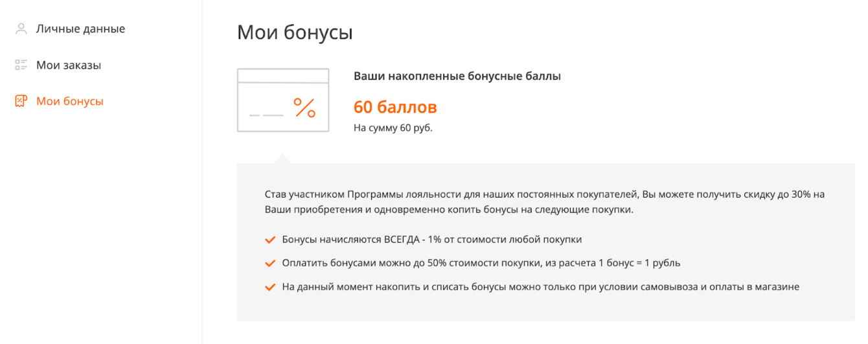Open the Личные данные section
Viewport: 868px width, 344px height.
point(80,29)
